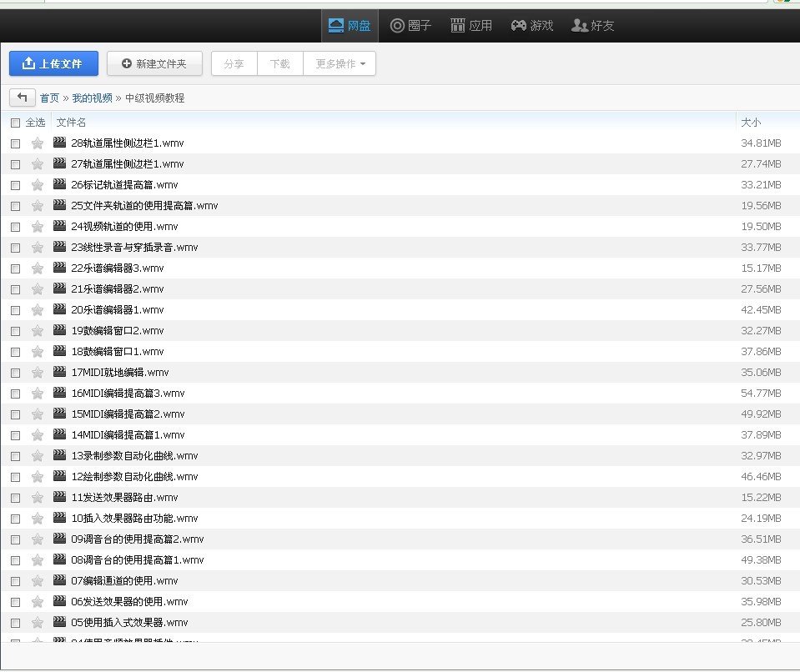The height and width of the screenshot is (672, 800).
Task: Star the file 12绘制参数自动化曲线.wmv
Action: (x=38, y=477)
